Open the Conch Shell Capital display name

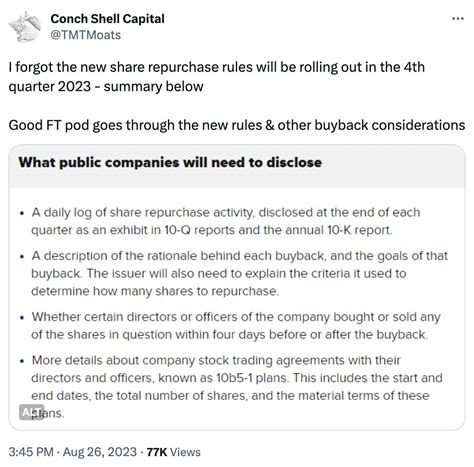click(x=107, y=19)
